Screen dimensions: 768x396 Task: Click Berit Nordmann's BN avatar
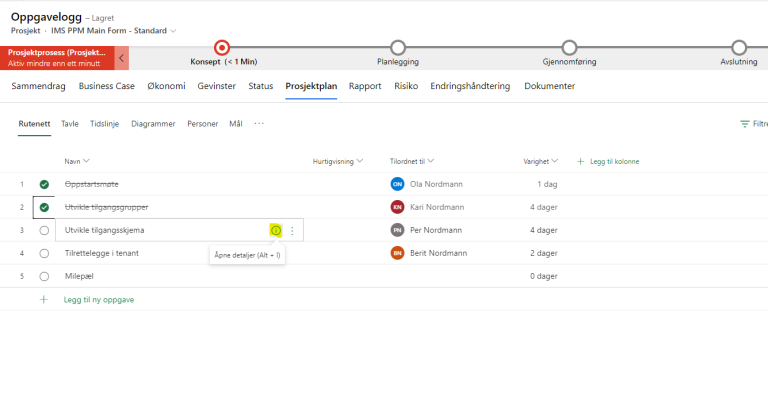pyautogui.click(x=397, y=253)
